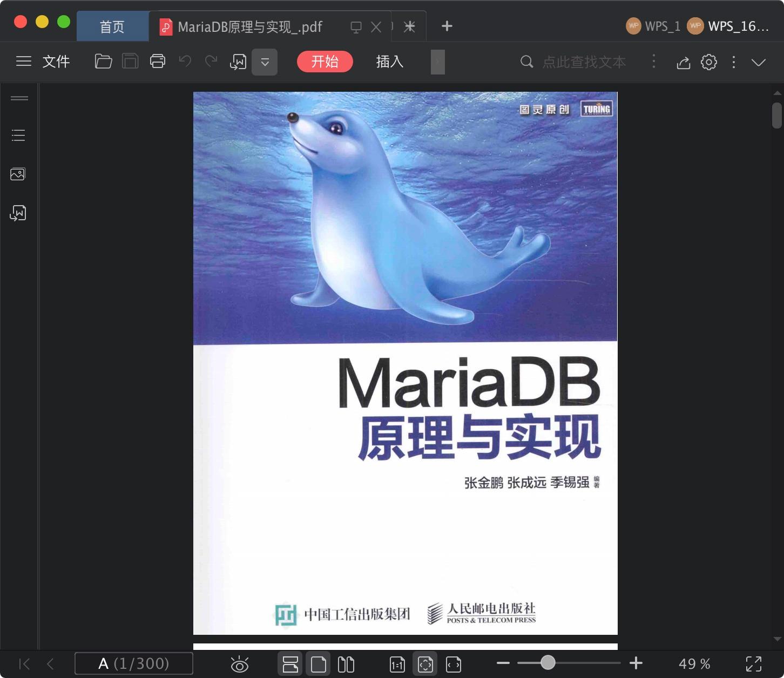Open the hamburger menu next to 文件
Image resolution: width=784 pixels, height=678 pixels.
pyautogui.click(x=24, y=62)
